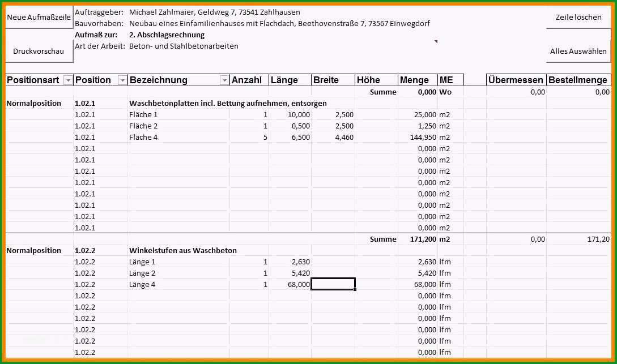Open the Positionsart filter dropdown
This screenshot has width=617, height=364.
pyautogui.click(x=68, y=80)
